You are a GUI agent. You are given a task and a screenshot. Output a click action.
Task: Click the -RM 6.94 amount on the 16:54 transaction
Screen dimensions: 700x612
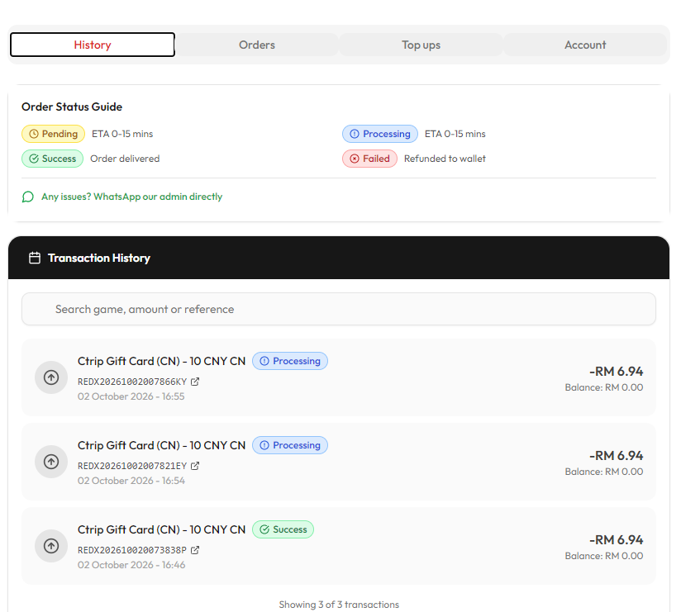(616, 455)
